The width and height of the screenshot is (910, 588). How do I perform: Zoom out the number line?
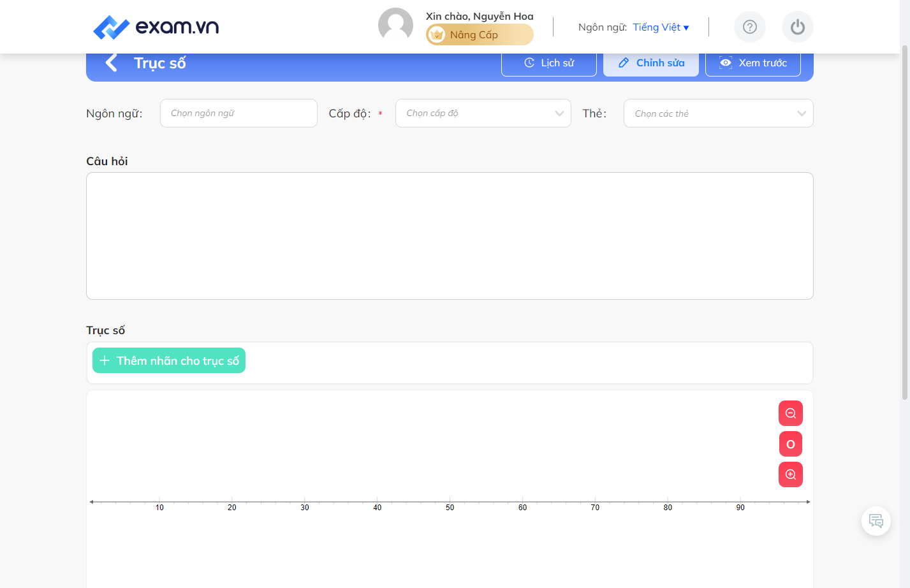(791, 413)
